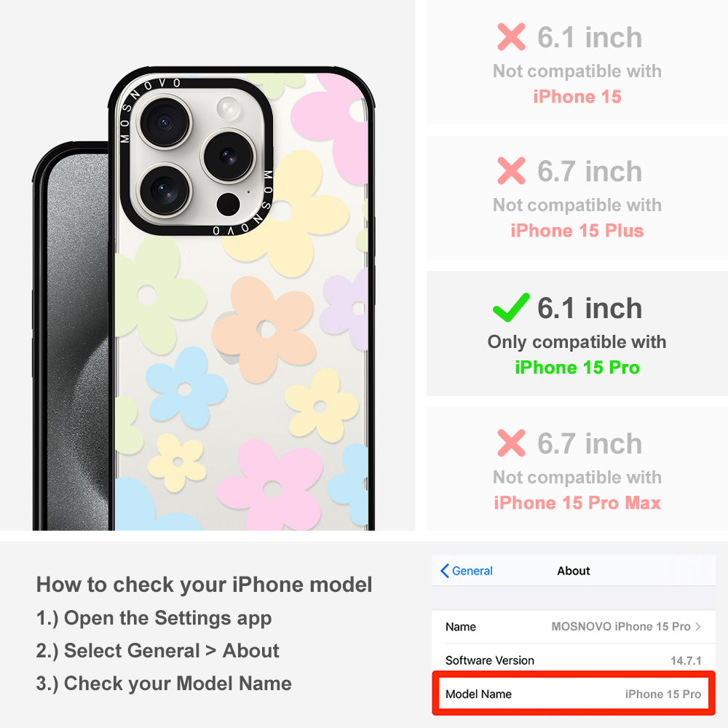Click the Apple logo on the phone back
The width and height of the screenshot is (728, 728).
click(231, 338)
